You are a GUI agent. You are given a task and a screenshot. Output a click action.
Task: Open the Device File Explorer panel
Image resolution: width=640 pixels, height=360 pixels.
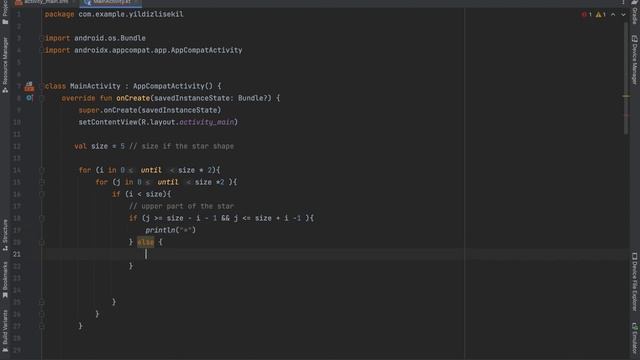click(635, 282)
